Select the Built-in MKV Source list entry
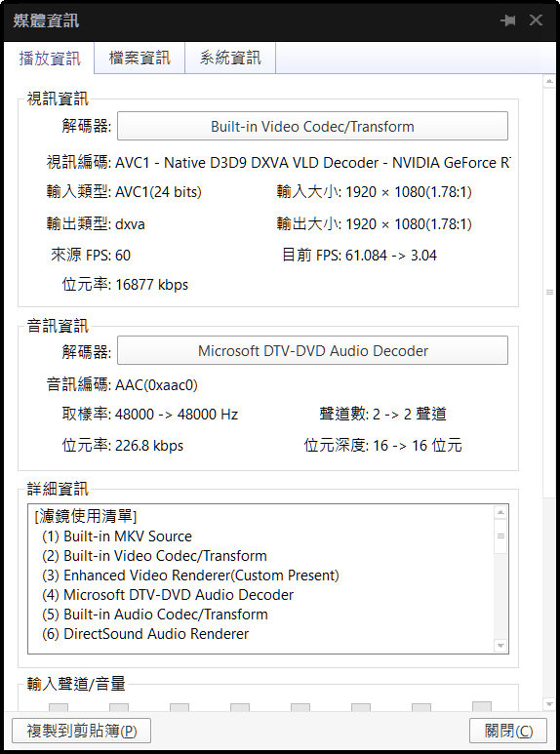The width and height of the screenshot is (560, 754). [117, 536]
